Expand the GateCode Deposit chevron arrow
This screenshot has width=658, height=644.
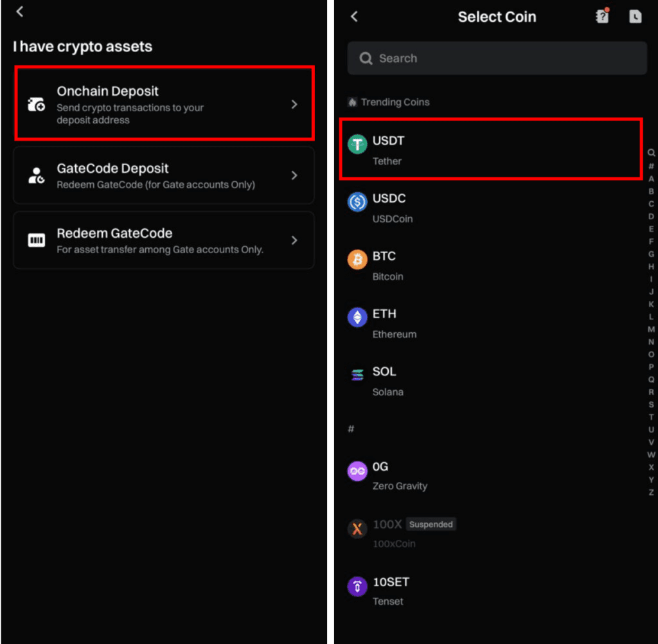294,175
